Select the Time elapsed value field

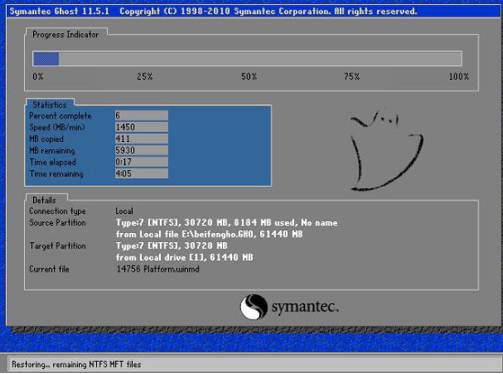pyautogui.click(x=141, y=162)
